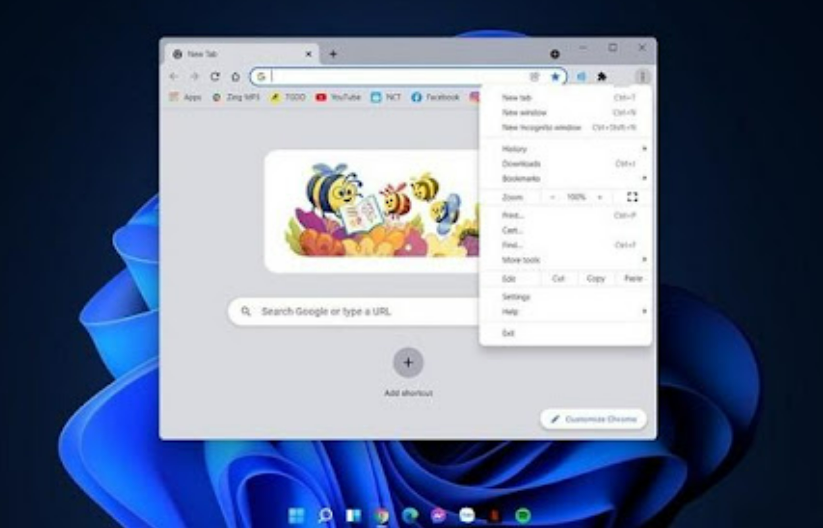
Task: Select New window from the menu
Action: [566, 112]
